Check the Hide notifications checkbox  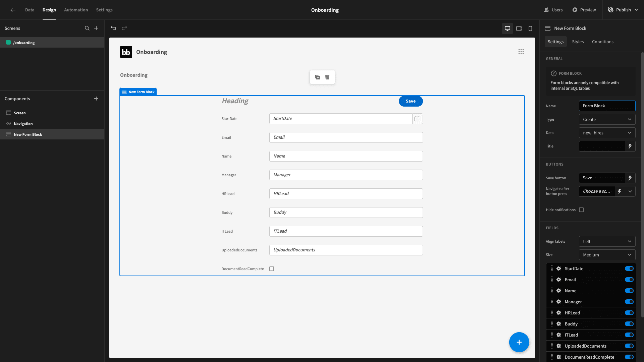pos(581,210)
